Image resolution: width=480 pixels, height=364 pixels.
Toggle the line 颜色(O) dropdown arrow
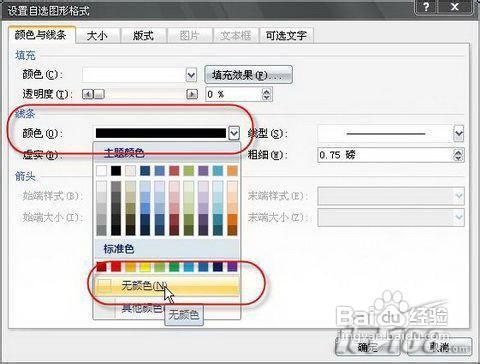234,133
